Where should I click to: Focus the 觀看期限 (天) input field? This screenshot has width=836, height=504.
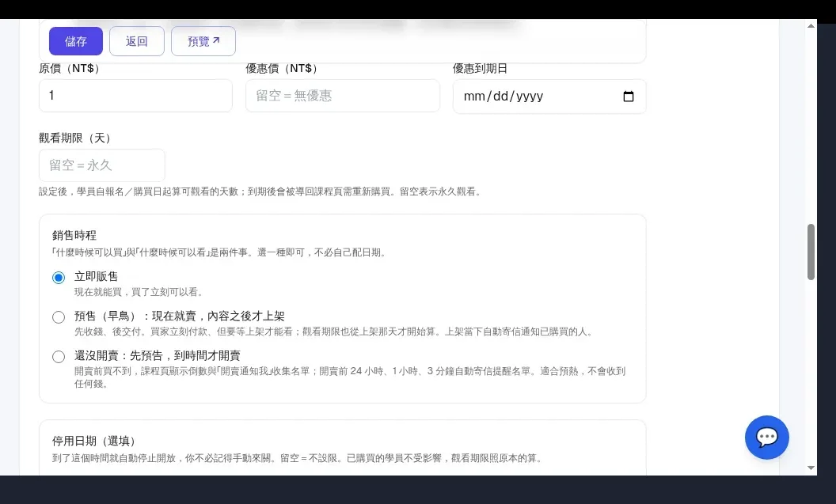102,165
